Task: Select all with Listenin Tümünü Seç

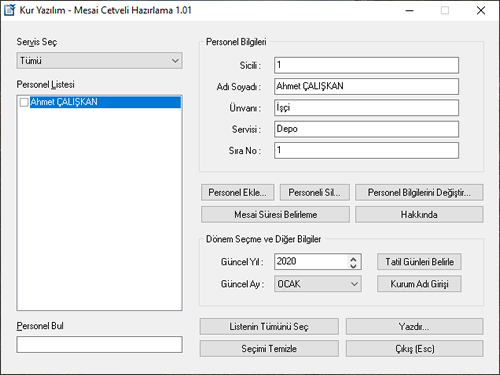Action: coord(269,327)
